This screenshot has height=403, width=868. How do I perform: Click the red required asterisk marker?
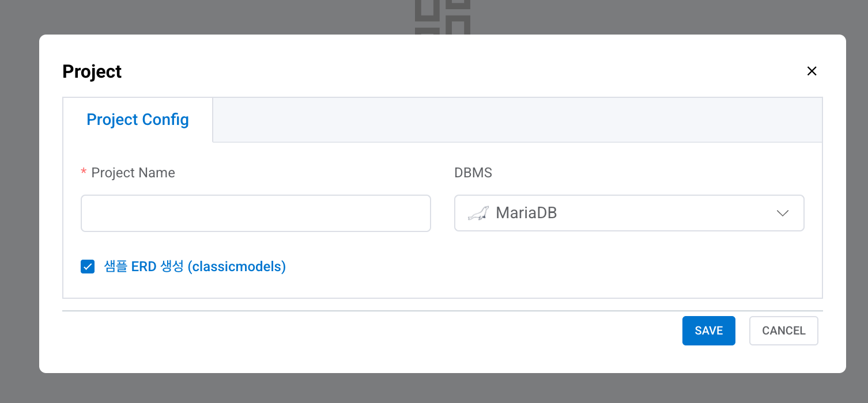click(84, 173)
